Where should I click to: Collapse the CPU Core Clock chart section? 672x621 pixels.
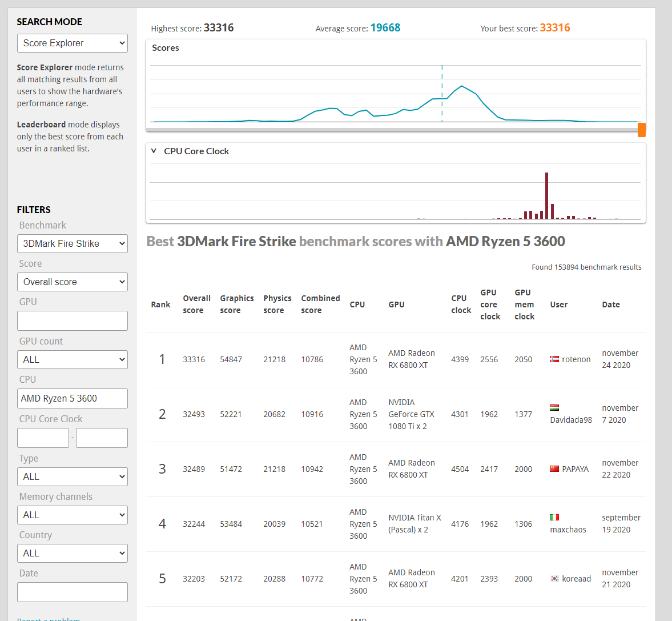pyautogui.click(x=154, y=151)
